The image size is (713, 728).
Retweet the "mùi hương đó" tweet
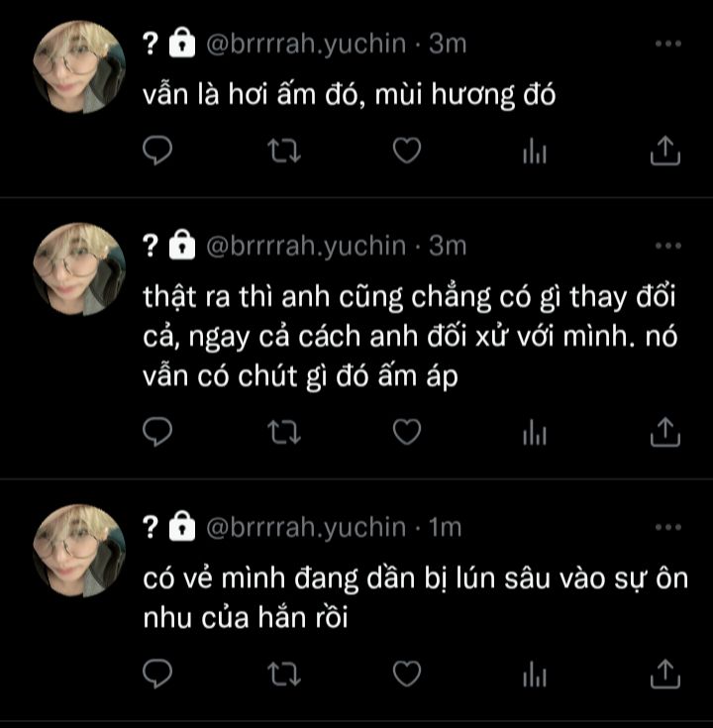point(284,152)
